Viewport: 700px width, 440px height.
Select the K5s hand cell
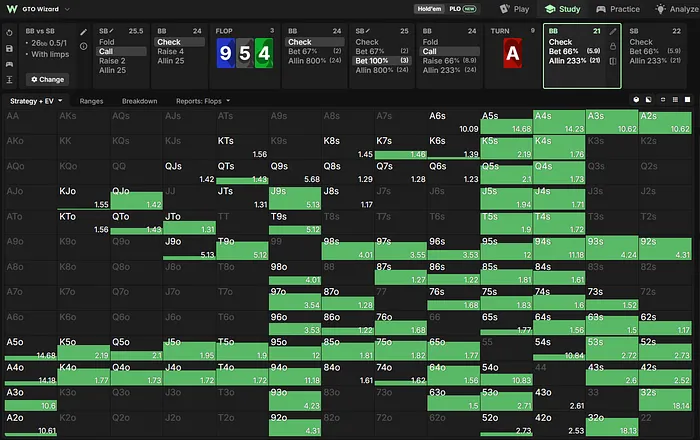506,147
